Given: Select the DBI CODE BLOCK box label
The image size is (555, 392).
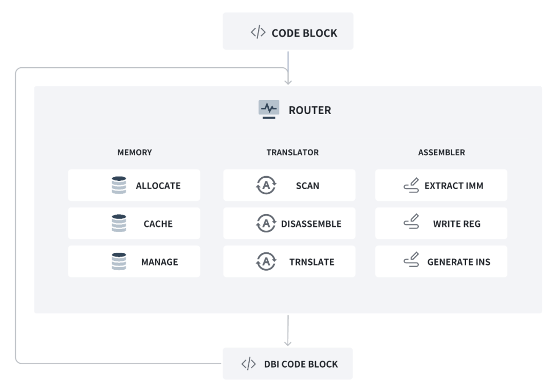Looking at the screenshot, I should (301, 364).
